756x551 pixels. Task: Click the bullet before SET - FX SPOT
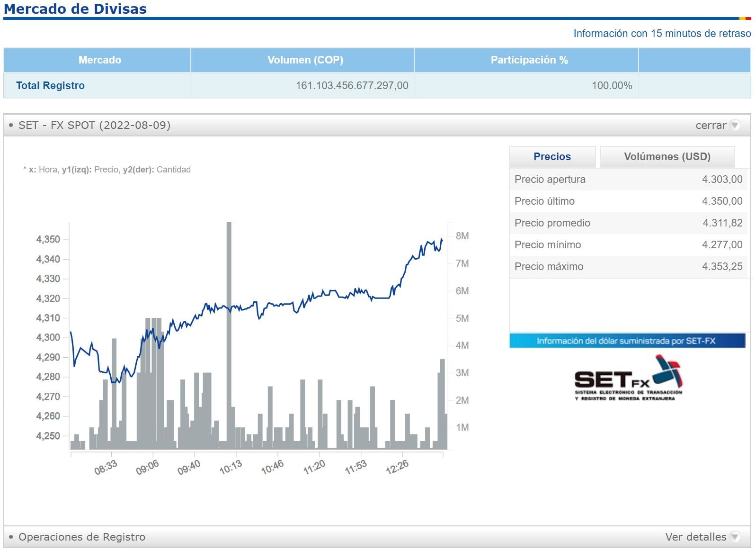coord(11,125)
